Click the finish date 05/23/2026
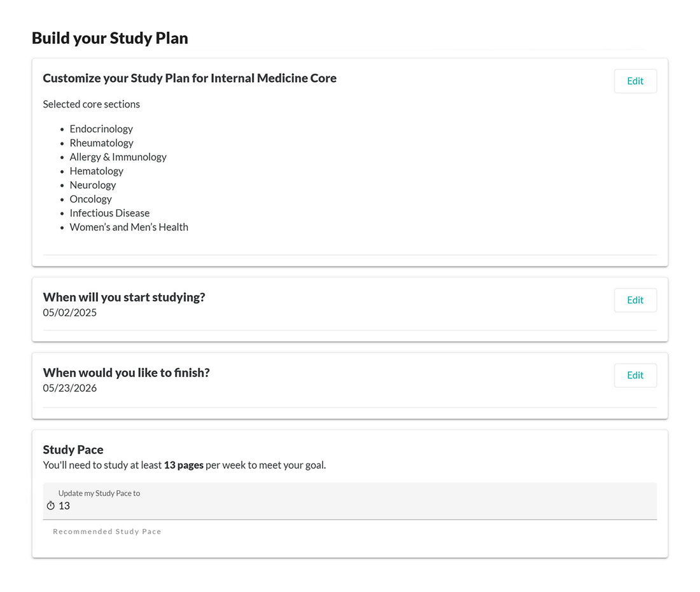 tap(69, 388)
